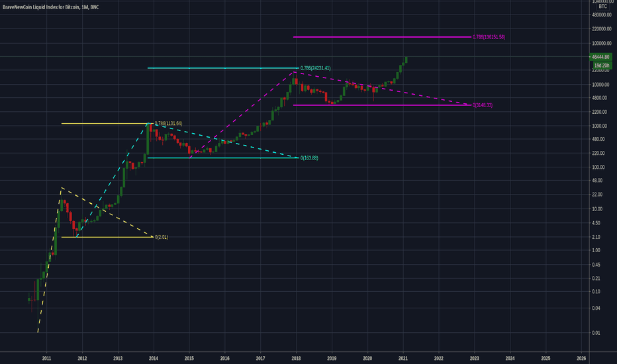The image size is (617, 364).
Task: Click the 2012 label on time axis
Action: [82, 358]
